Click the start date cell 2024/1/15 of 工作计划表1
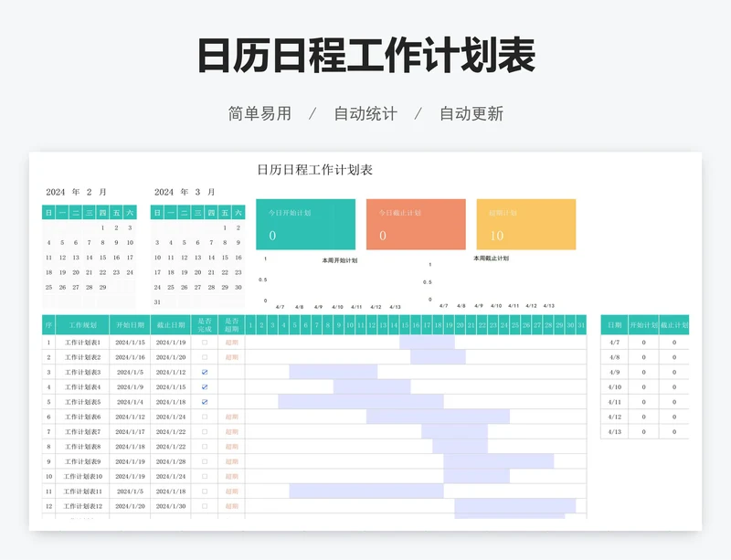This screenshot has width=731, height=560. click(x=130, y=343)
